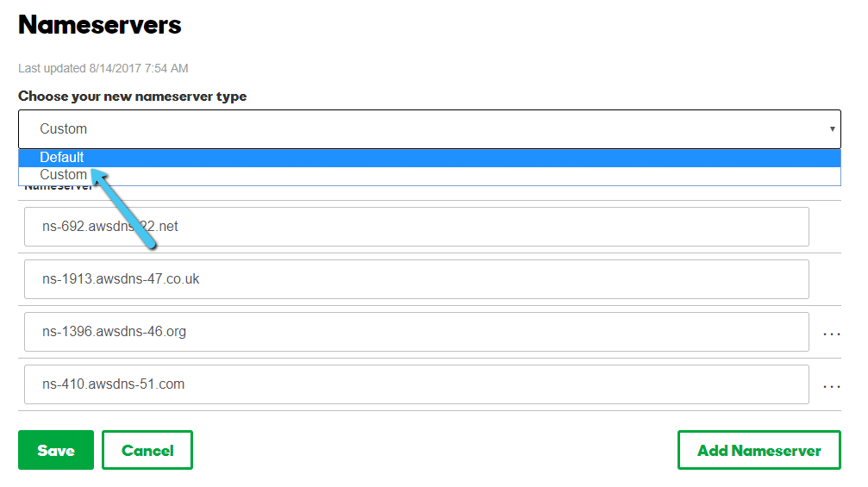The width and height of the screenshot is (868, 487).
Task: Open options menu beside ns-410.awsdns-51.com
Action: pos(832,386)
